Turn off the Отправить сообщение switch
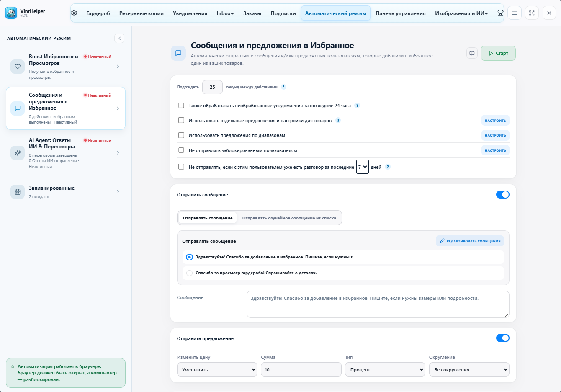The width and height of the screenshot is (561, 392). [x=502, y=194]
